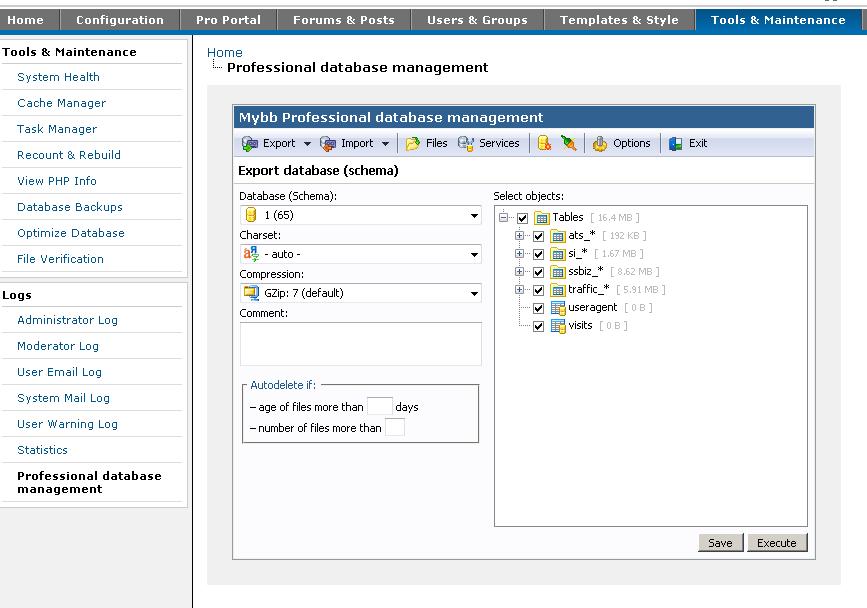
Task: Open the Database (Schema) dropdown
Action: tap(360, 215)
